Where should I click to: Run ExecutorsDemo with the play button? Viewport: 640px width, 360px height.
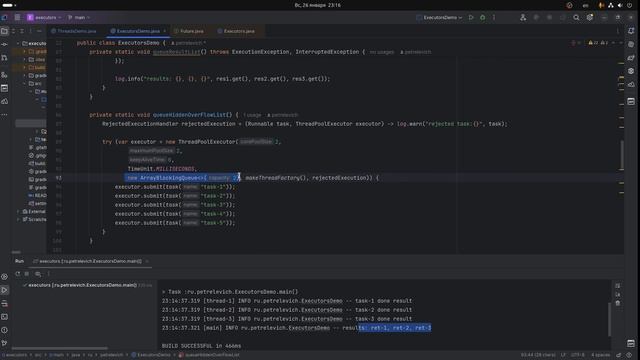pyautogui.click(x=471, y=18)
